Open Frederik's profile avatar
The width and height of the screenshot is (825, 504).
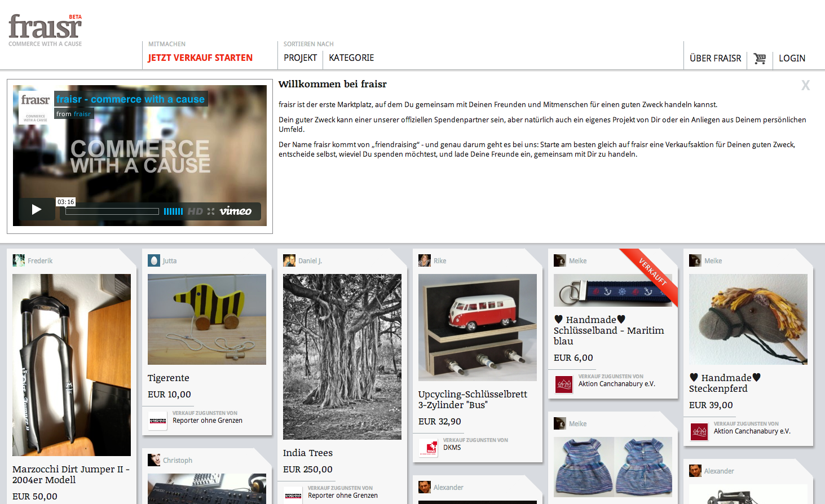tap(19, 260)
